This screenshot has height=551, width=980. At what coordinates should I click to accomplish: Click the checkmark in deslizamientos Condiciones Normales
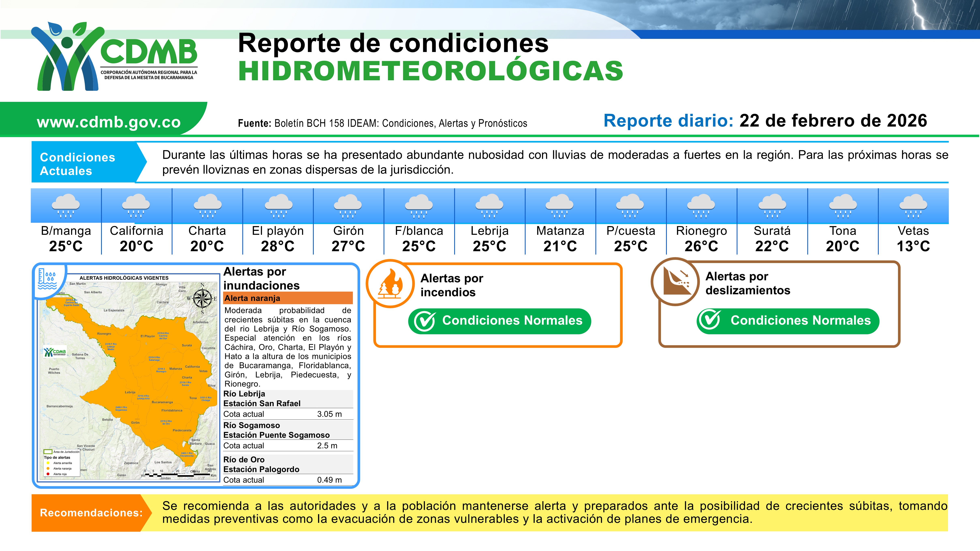[710, 320]
